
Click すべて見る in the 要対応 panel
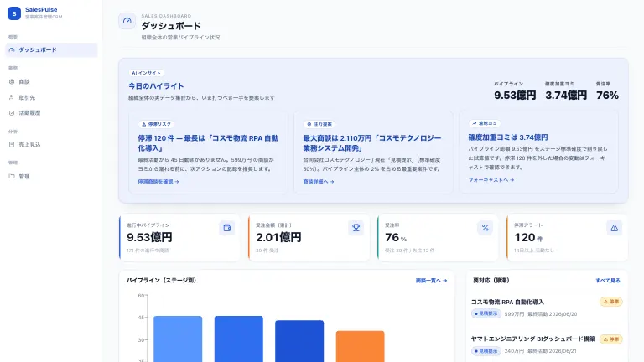pos(608,281)
